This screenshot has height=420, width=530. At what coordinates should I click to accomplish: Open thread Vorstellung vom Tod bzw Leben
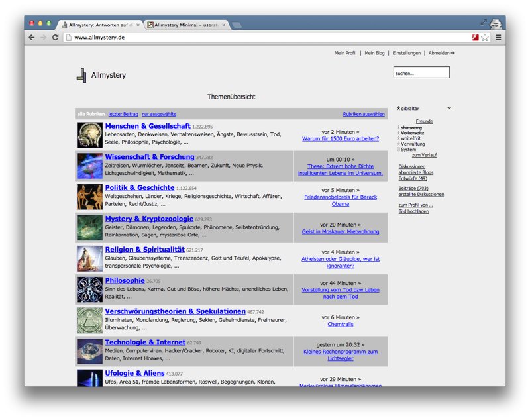point(341,293)
